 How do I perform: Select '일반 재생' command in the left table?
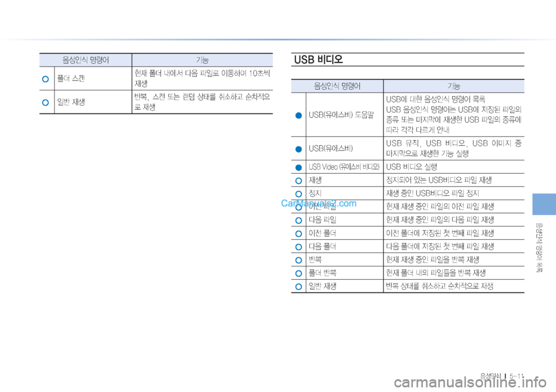pyautogui.click(x=71, y=102)
